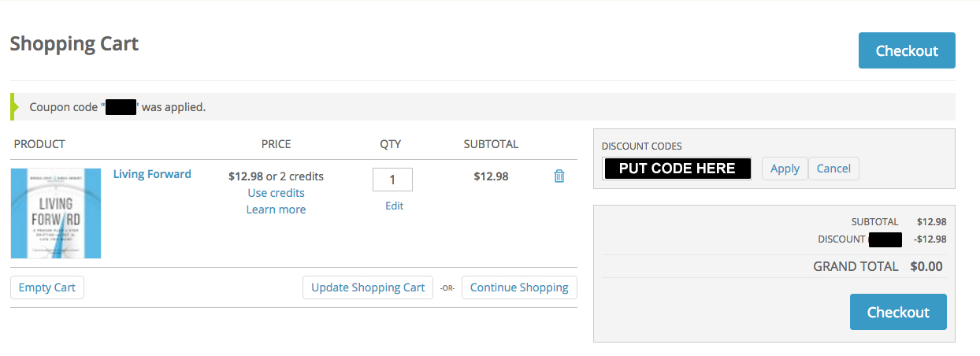Select the Use credits link
Image resolution: width=980 pixels, height=356 pixels.
click(x=276, y=193)
